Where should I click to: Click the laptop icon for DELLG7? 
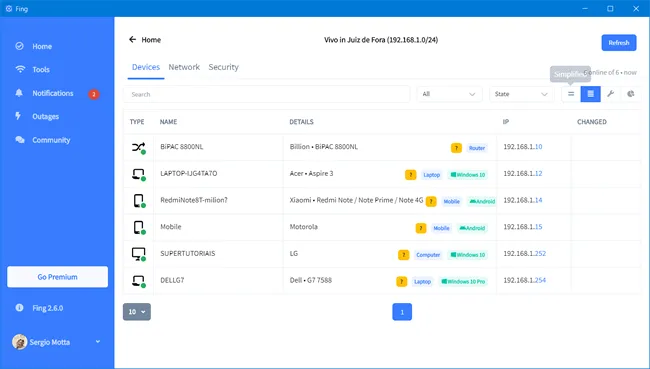[138, 281]
